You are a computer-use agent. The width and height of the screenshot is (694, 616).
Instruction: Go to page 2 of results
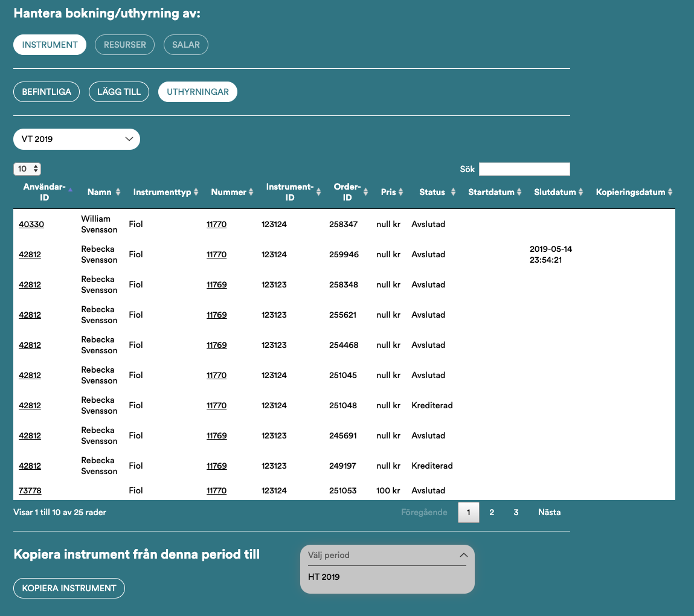(492, 512)
